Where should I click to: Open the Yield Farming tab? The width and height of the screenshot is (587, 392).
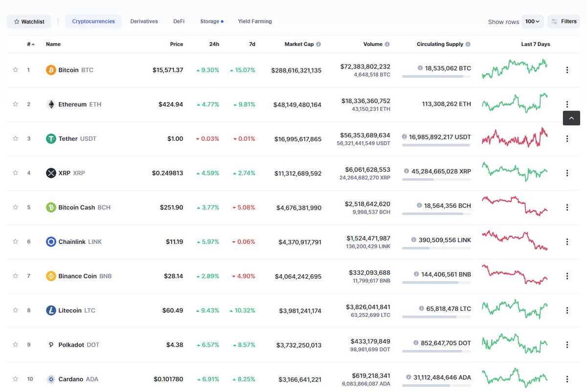254,21
